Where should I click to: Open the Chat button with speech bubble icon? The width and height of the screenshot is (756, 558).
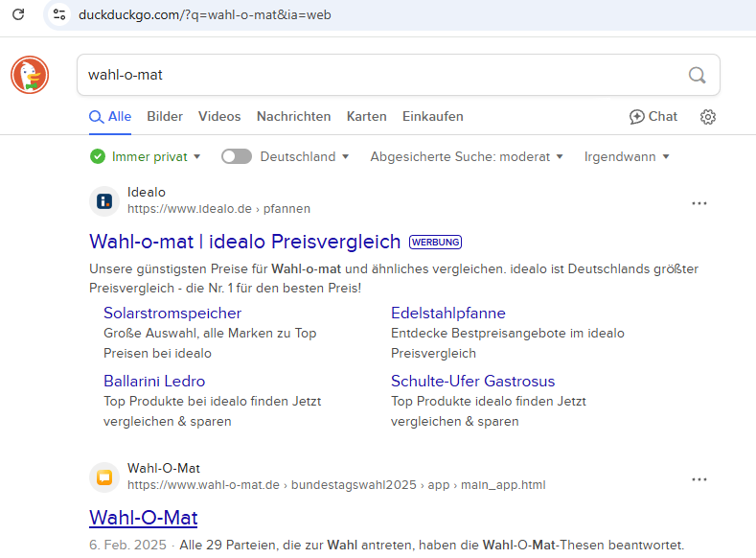[653, 117]
